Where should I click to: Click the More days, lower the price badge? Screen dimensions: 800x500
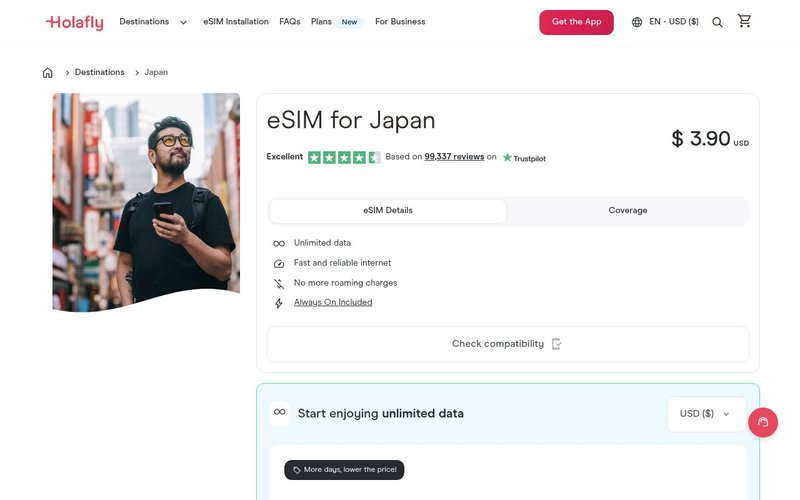tap(344, 470)
